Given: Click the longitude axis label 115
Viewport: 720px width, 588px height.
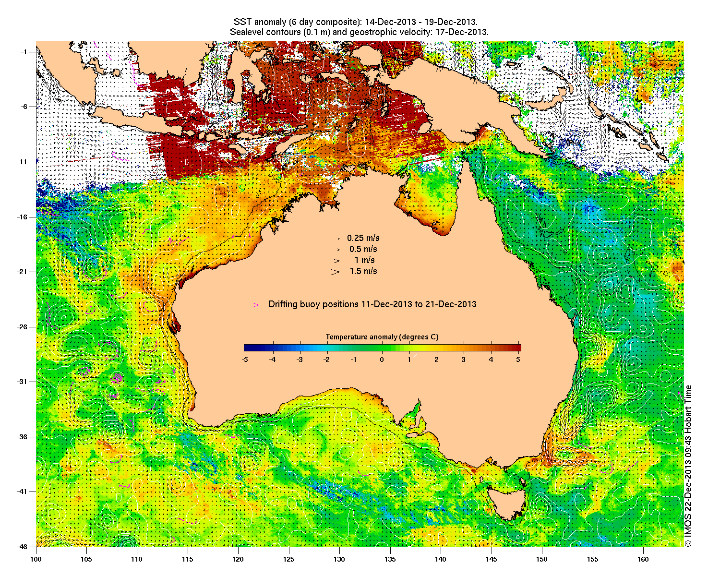Looking at the screenshot, I should tap(188, 559).
